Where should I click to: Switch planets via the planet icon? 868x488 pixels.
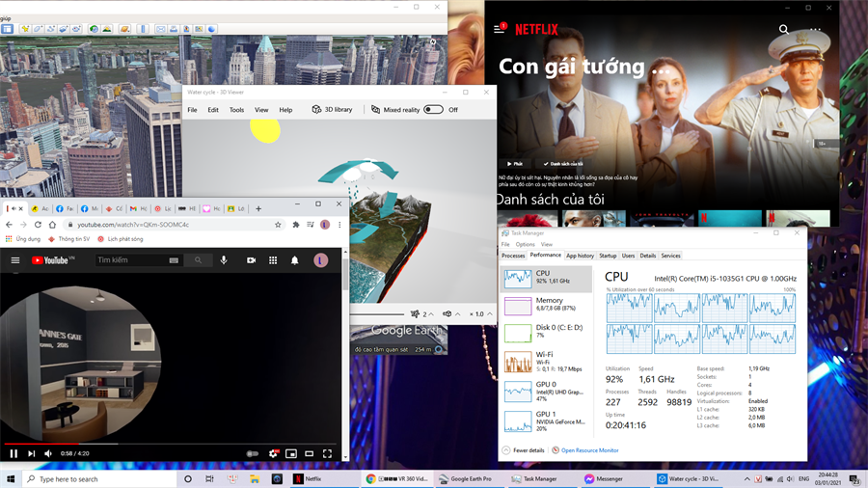coord(124,29)
